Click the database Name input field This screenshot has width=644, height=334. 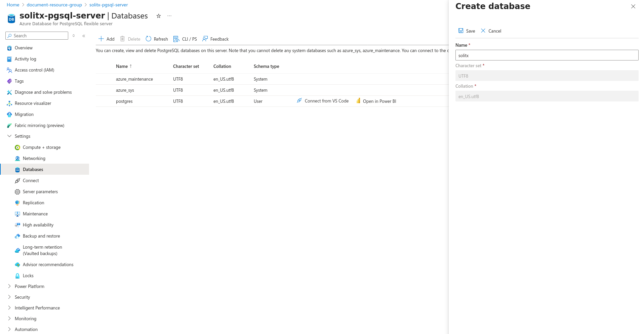[x=547, y=55]
